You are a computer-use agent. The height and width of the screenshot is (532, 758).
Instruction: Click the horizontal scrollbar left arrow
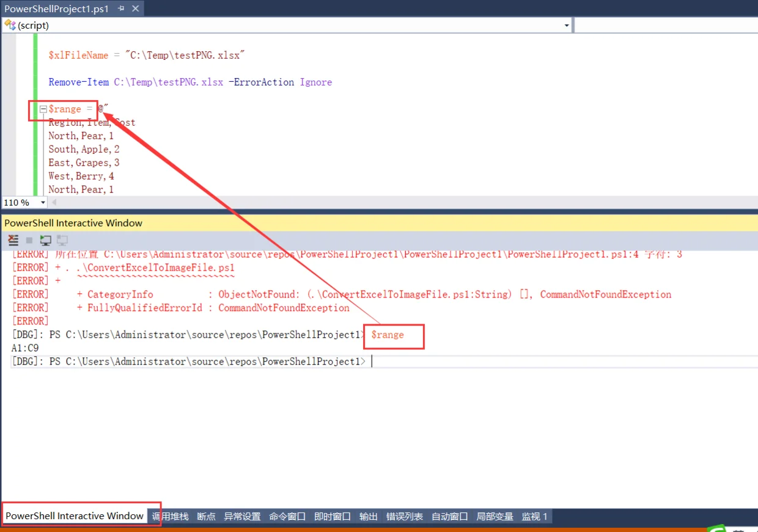coord(54,203)
